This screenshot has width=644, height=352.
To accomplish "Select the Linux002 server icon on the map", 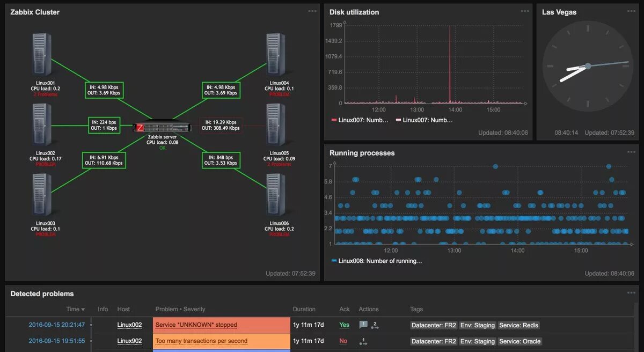I will (42, 126).
